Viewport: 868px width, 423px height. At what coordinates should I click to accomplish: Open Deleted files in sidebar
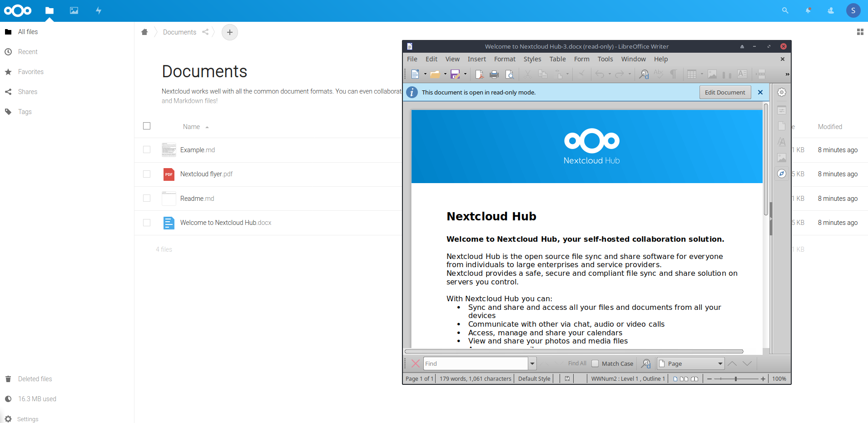pyautogui.click(x=35, y=379)
